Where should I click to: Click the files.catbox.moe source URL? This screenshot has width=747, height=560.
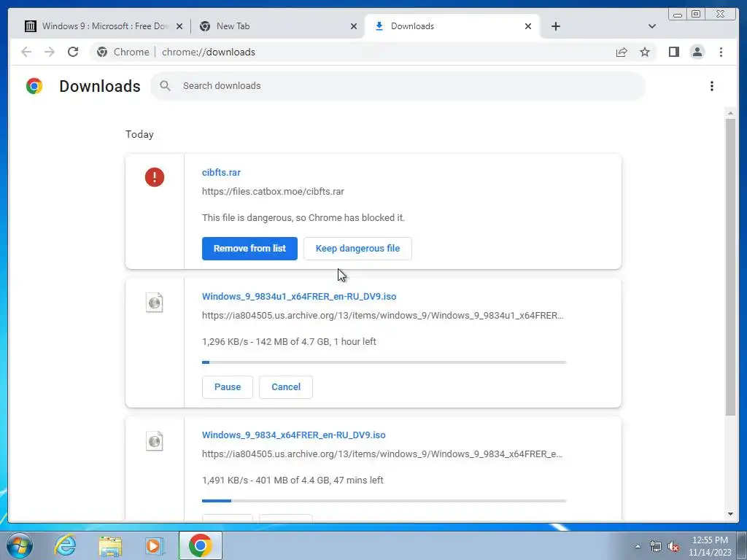pos(273,192)
